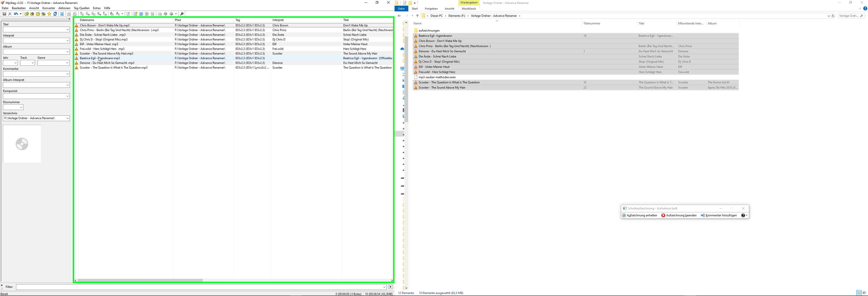
Task: Click Kommentar hinzufügen button
Action: pos(718,215)
